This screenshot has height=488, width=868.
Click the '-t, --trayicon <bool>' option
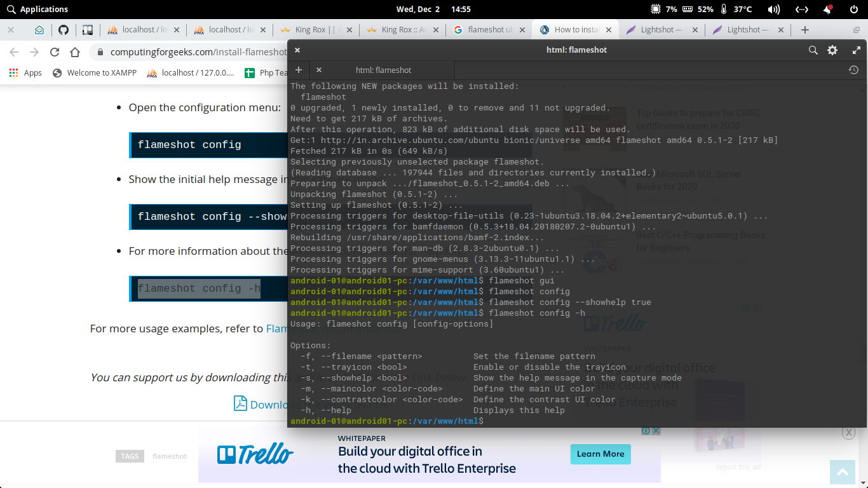[354, 367]
